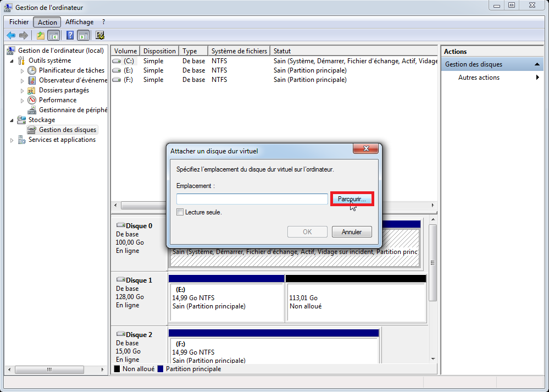Click the Back arrow toolbar icon
The width and height of the screenshot is (549, 392).
11,35
